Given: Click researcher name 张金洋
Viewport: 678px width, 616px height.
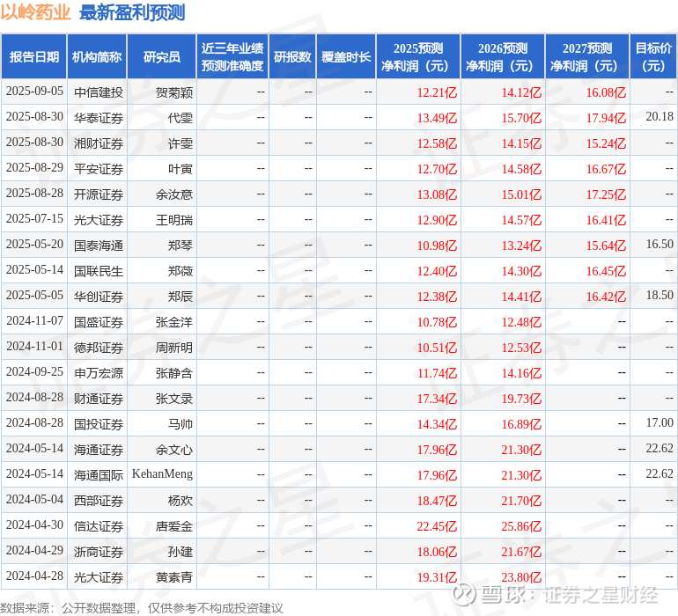Looking at the screenshot, I should coord(174,321).
